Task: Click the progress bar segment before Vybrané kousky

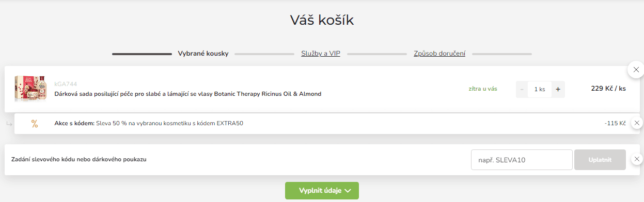Action: (x=142, y=54)
